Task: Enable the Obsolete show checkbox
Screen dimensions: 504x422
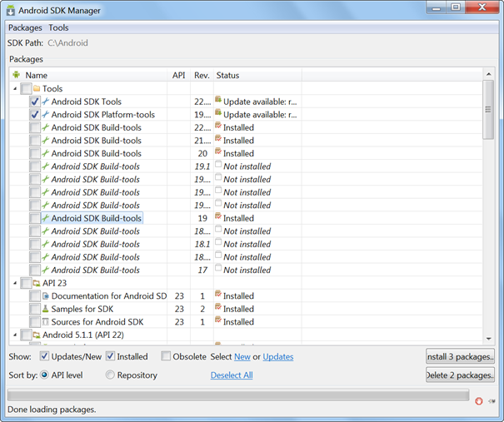Action: (166, 356)
